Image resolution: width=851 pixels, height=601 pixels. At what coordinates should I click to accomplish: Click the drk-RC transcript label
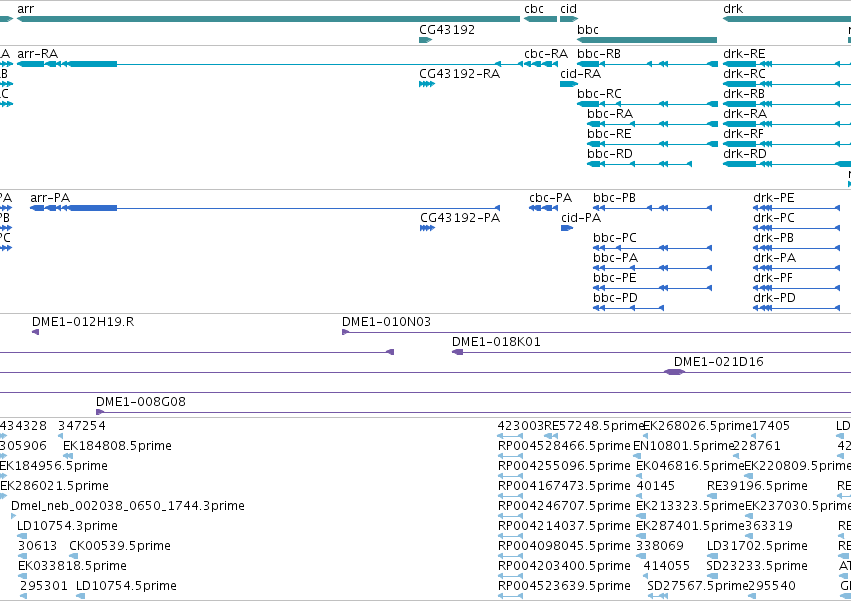coord(745,74)
